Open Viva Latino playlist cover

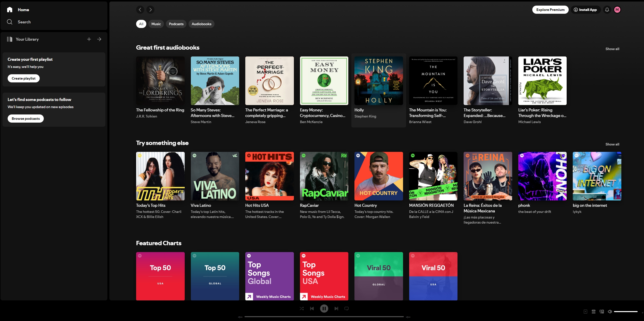coord(215,176)
